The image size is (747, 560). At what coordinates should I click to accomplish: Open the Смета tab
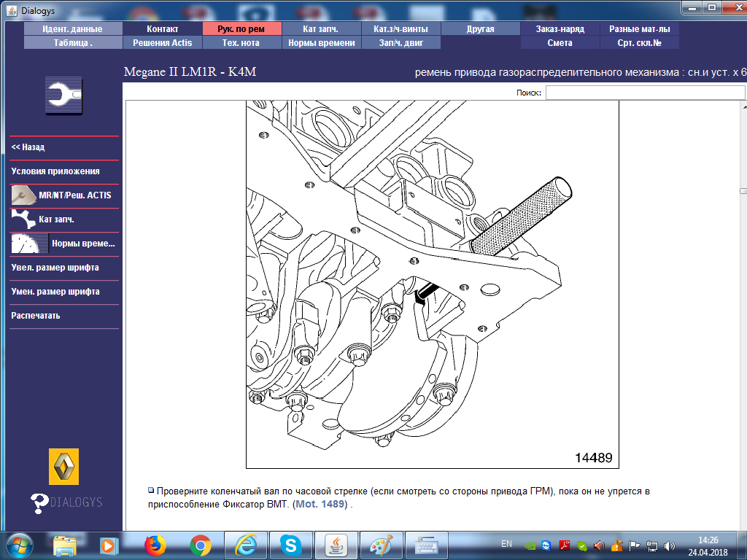pyautogui.click(x=560, y=43)
